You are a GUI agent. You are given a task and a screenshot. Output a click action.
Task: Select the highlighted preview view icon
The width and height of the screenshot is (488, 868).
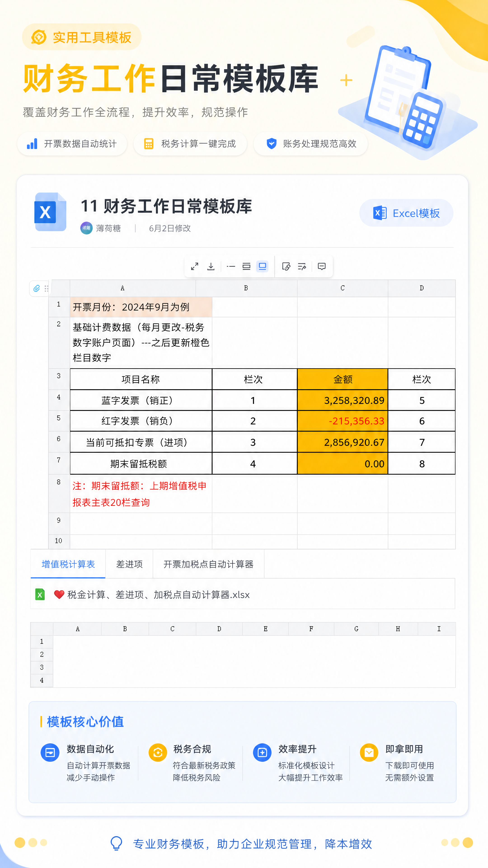[262, 266]
